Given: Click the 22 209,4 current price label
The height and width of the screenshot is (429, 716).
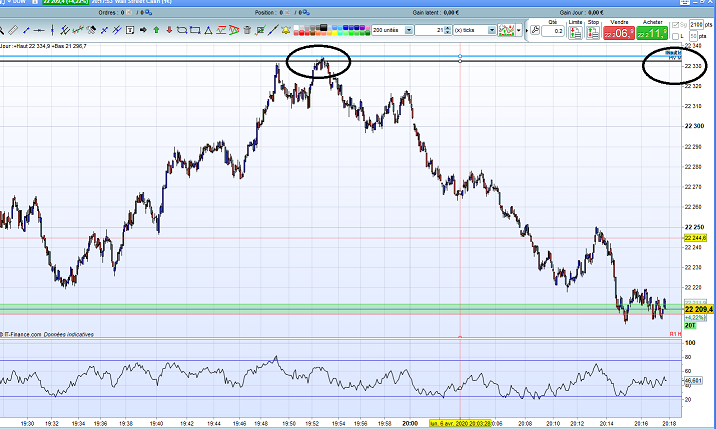Looking at the screenshot, I should point(699,309).
